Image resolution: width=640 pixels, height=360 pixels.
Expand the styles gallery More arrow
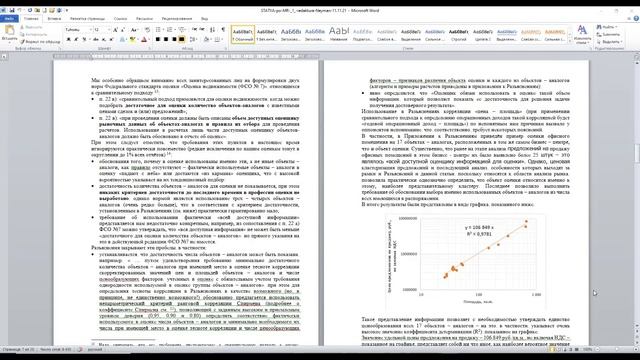point(570,42)
